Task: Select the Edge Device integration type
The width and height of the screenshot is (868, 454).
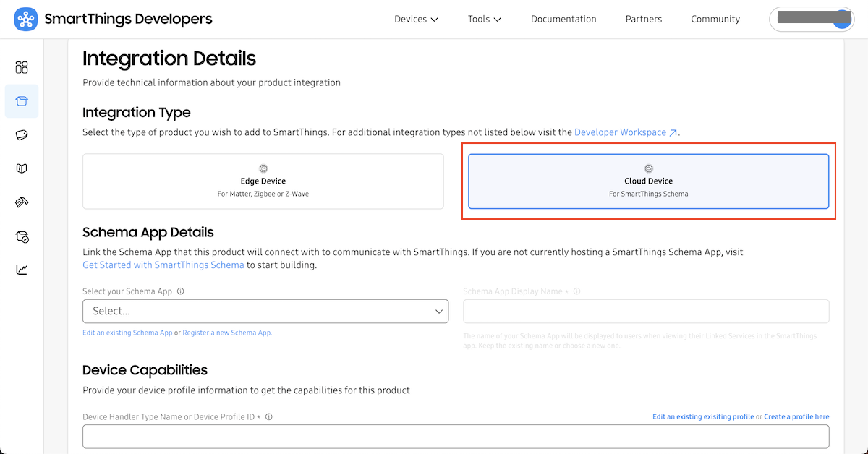Action: (263, 181)
